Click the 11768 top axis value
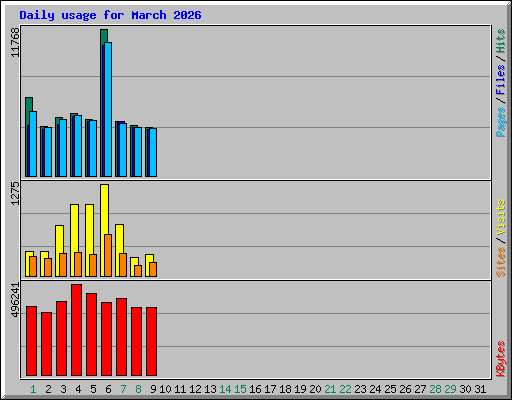 click(15, 42)
